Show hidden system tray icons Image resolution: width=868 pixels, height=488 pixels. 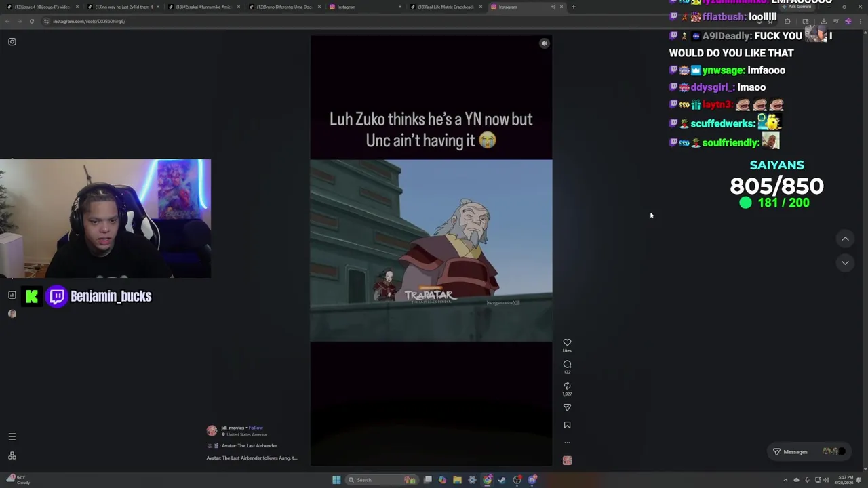pyautogui.click(x=786, y=480)
